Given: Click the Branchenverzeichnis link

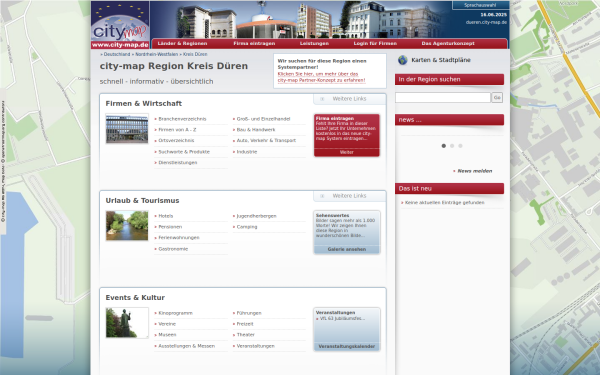Looking at the screenshot, I should pyautogui.click(x=182, y=119).
